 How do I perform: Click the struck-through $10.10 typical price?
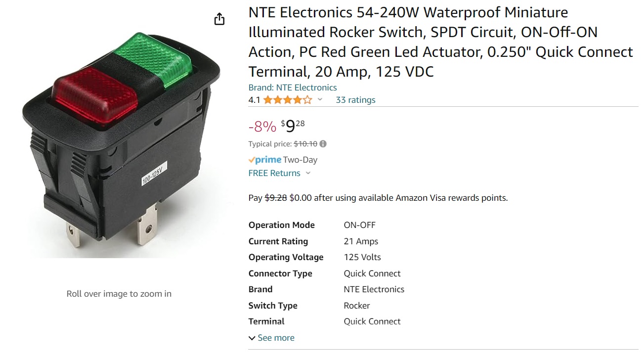coord(305,144)
